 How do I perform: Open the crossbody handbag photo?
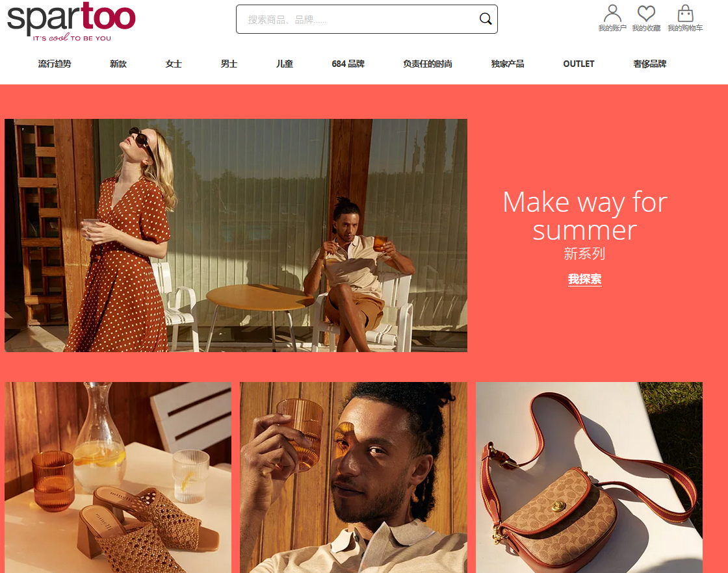pos(589,478)
